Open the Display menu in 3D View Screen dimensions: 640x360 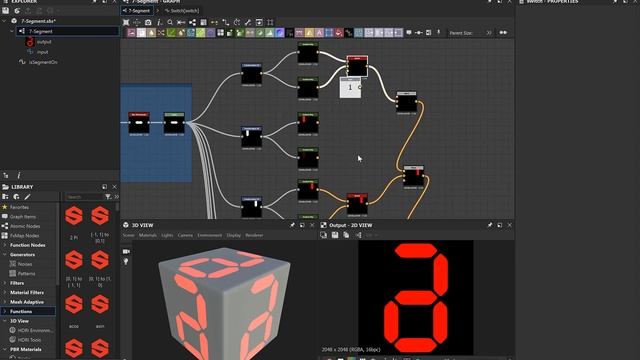coord(234,236)
